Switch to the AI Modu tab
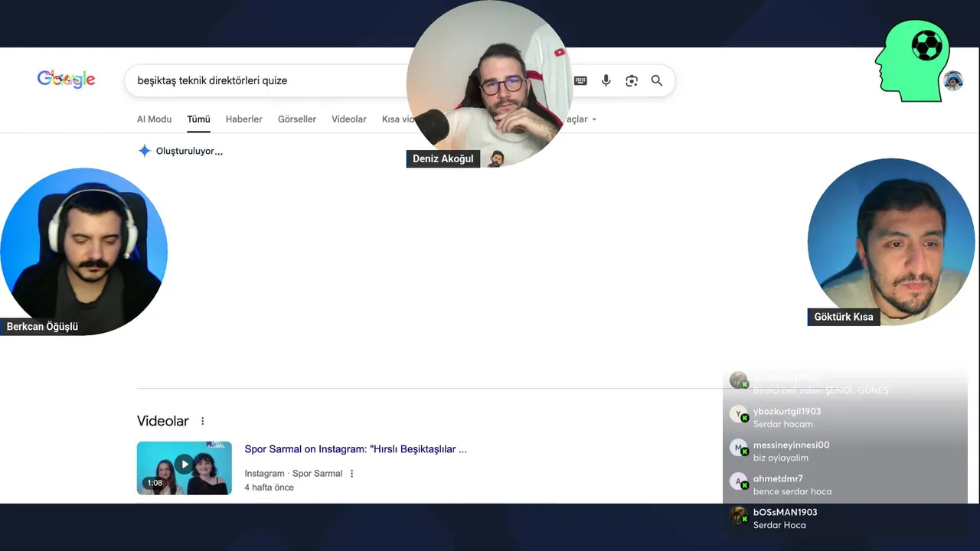This screenshot has height=551, width=980. pos(155,119)
